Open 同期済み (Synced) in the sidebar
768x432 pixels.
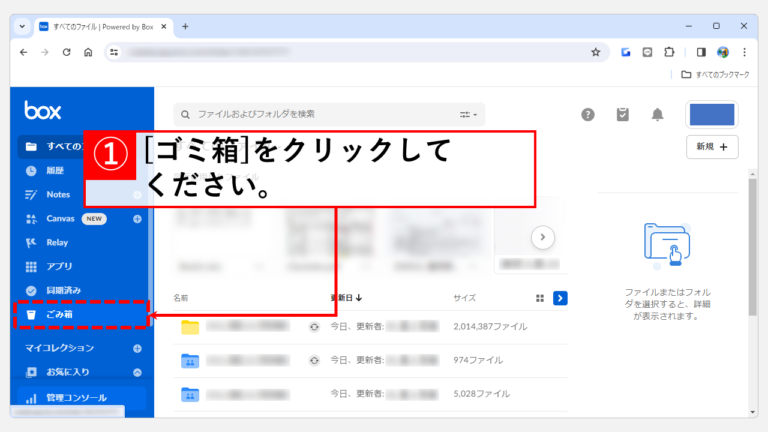63,290
